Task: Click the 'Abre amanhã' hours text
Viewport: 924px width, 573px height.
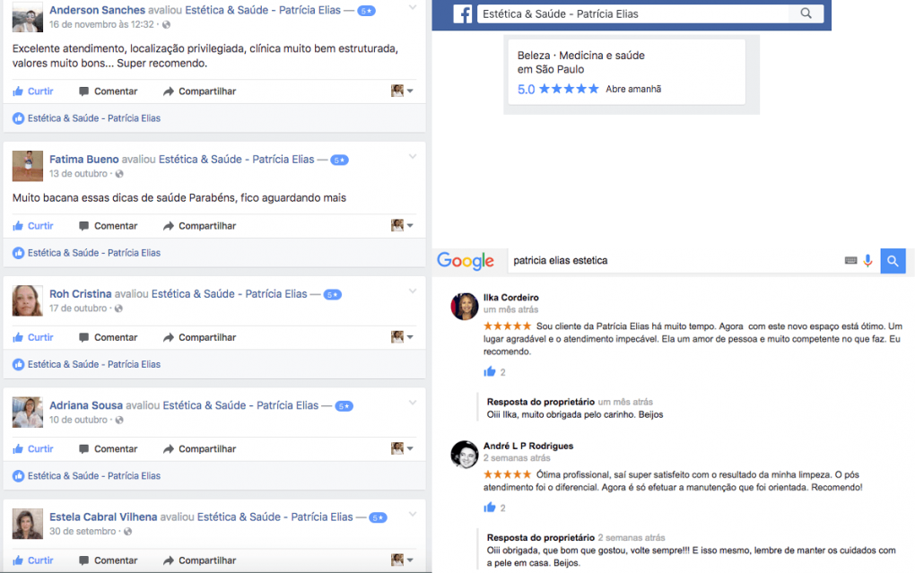Action: click(633, 89)
